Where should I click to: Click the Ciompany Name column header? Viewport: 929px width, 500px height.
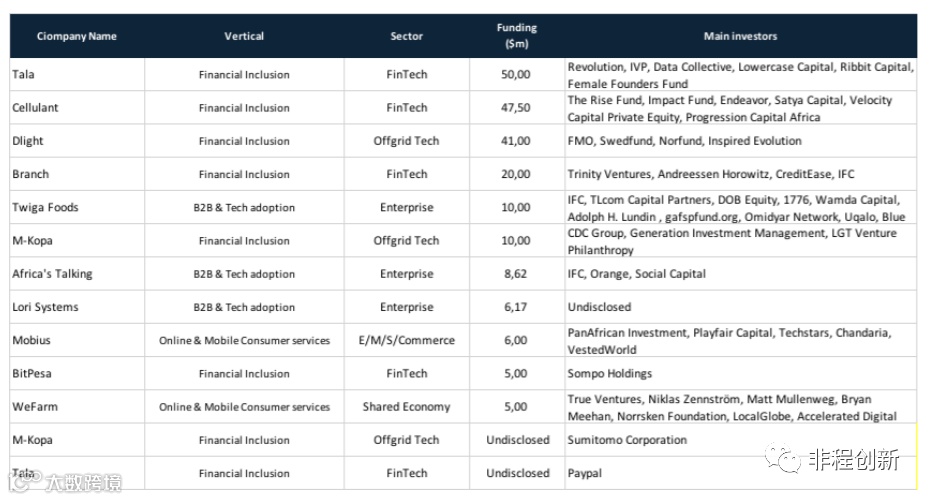[x=77, y=36]
